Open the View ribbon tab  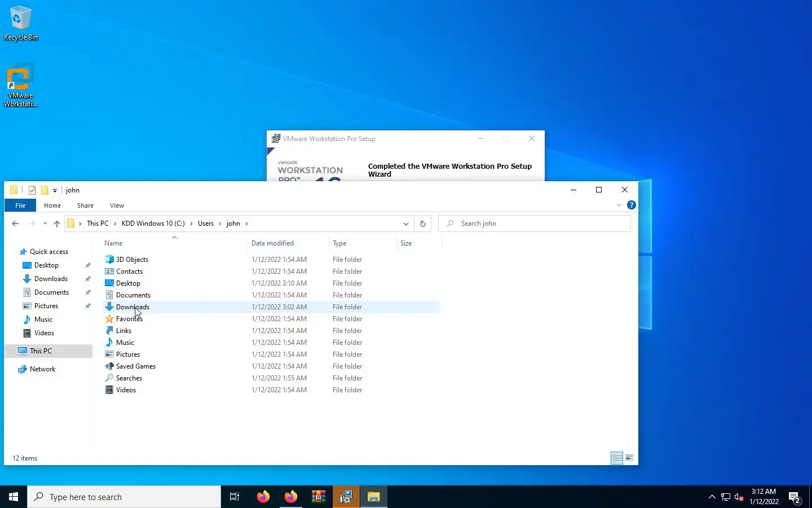(x=117, y=205)
